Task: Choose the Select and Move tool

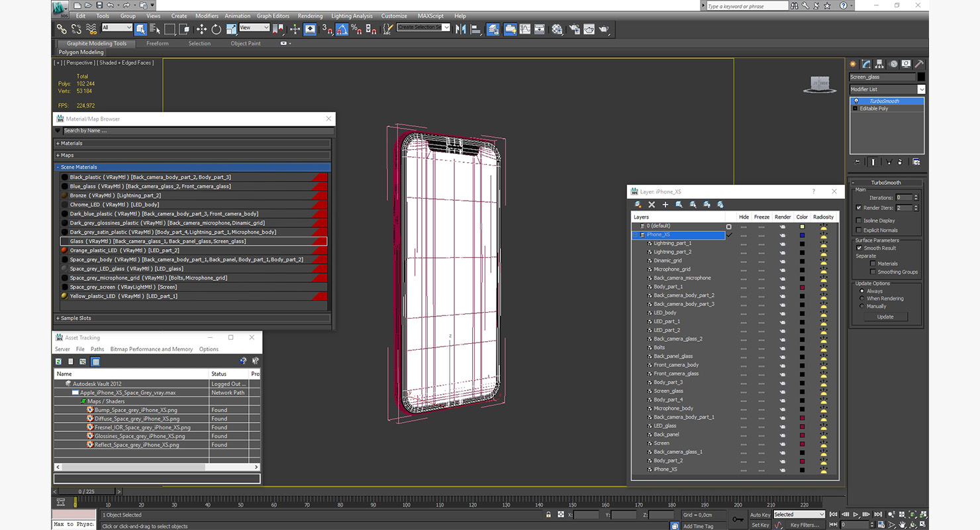Action: (x=201, y=29)
